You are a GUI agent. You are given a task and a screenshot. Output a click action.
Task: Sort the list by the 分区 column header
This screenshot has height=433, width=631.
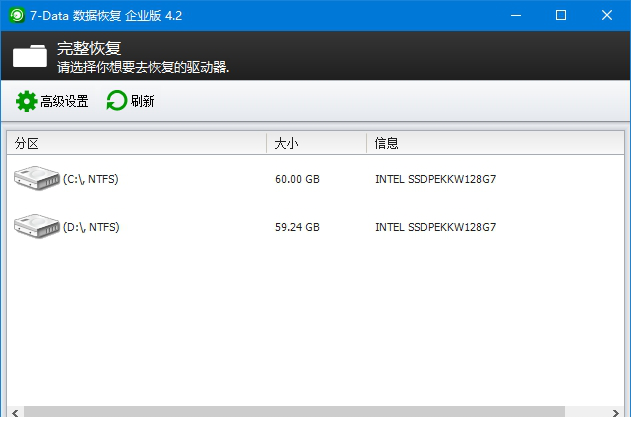point(136,143)
